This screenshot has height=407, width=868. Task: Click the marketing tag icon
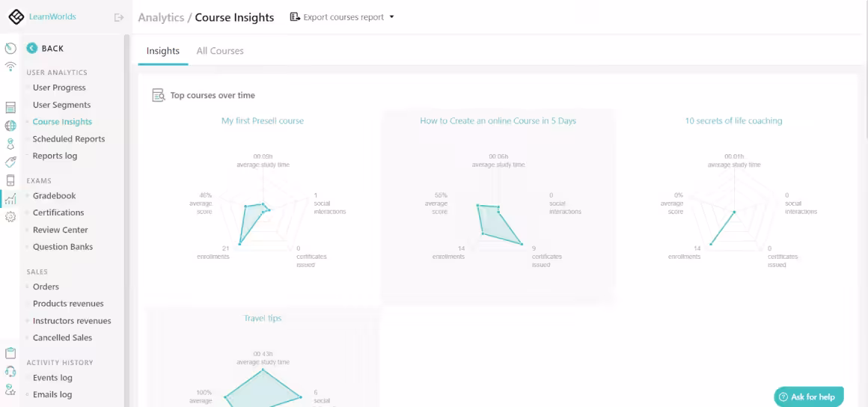tap(10, 162)
